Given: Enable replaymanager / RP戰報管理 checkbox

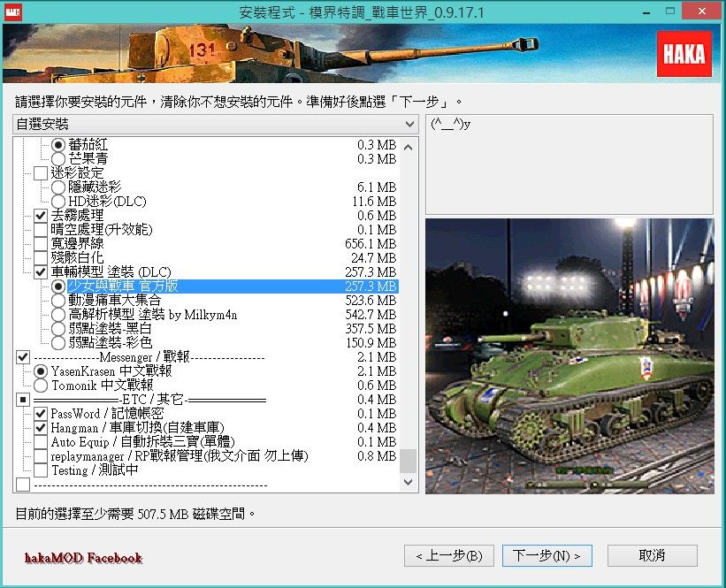Looking at the screenshot, I should tap(41, 456).
